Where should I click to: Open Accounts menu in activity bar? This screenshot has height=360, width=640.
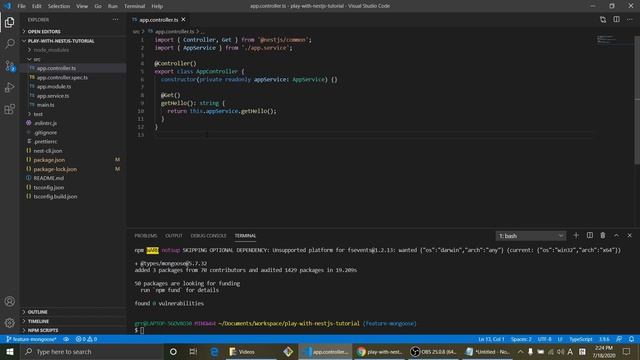pyautogui.click(x=9, y=301)
